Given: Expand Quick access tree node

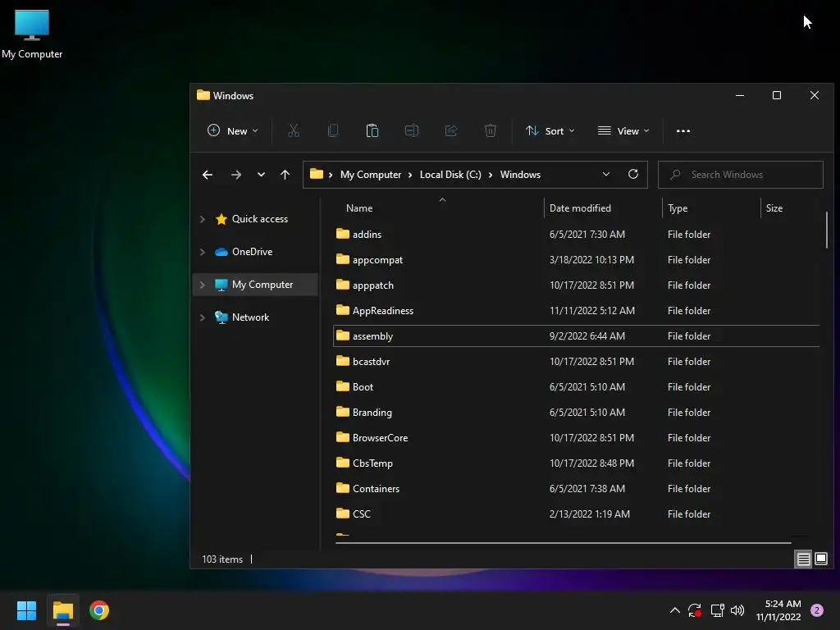Looking at the screenshot, I should (203, 219).
